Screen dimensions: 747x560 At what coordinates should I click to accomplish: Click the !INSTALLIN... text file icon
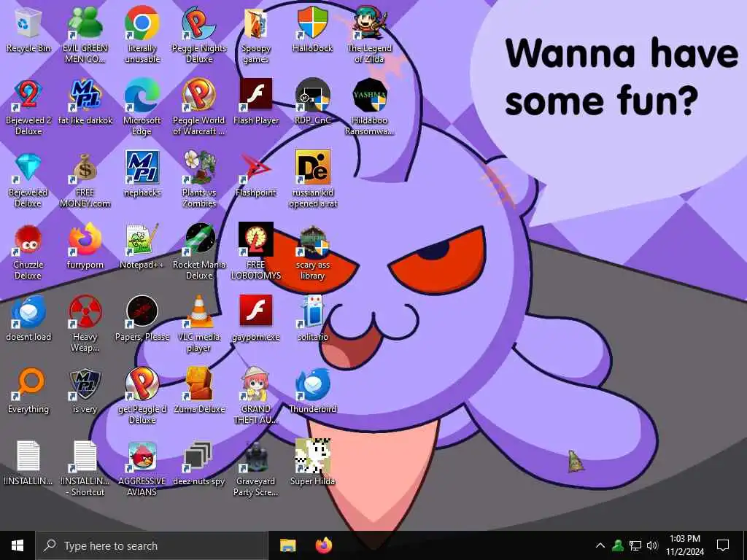click(28, 456)
